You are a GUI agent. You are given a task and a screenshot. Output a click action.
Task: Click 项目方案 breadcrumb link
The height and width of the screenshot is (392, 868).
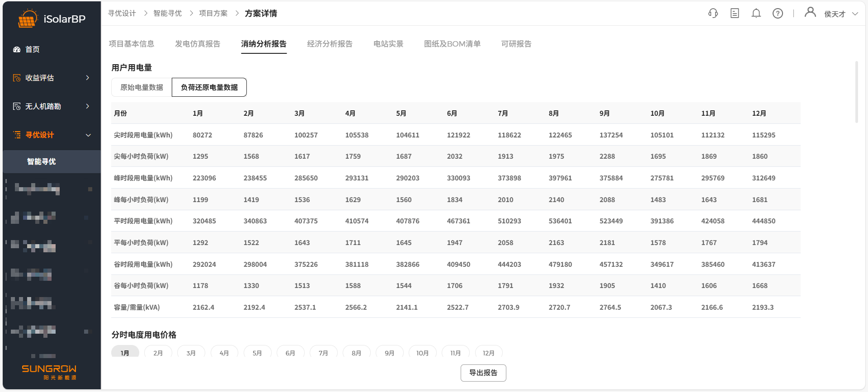point(213,14)
